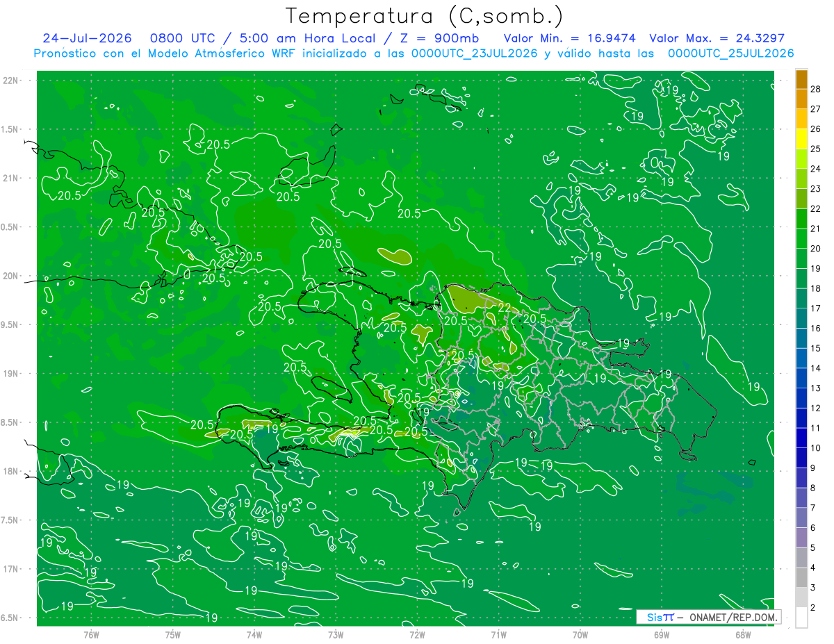Click the color scale label "26"

(x=815, y=129)
